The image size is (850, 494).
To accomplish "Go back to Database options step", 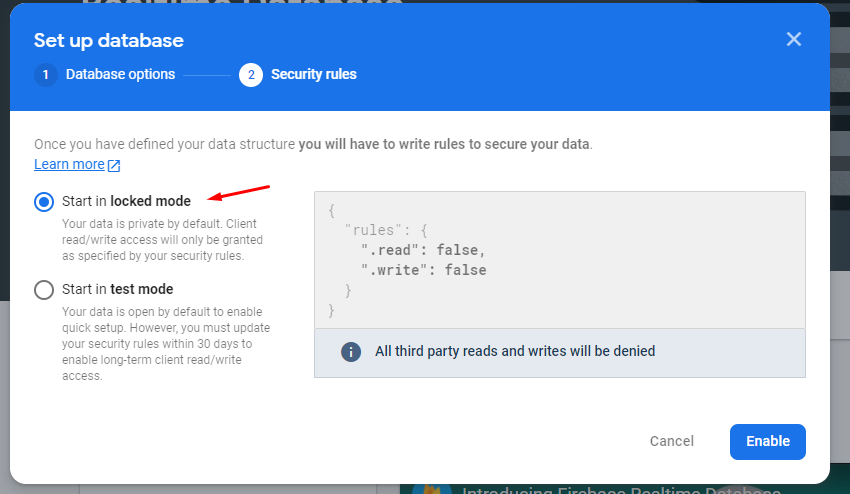I will coord(120,75).
